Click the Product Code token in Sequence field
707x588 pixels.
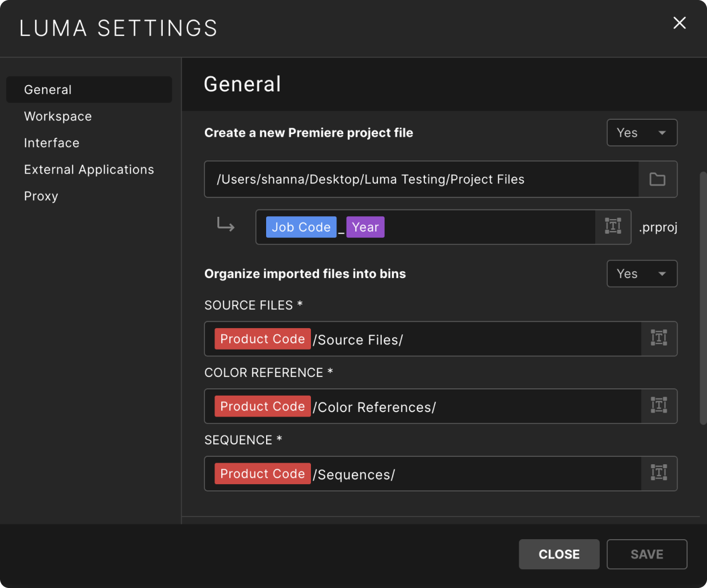coord(262,473)
